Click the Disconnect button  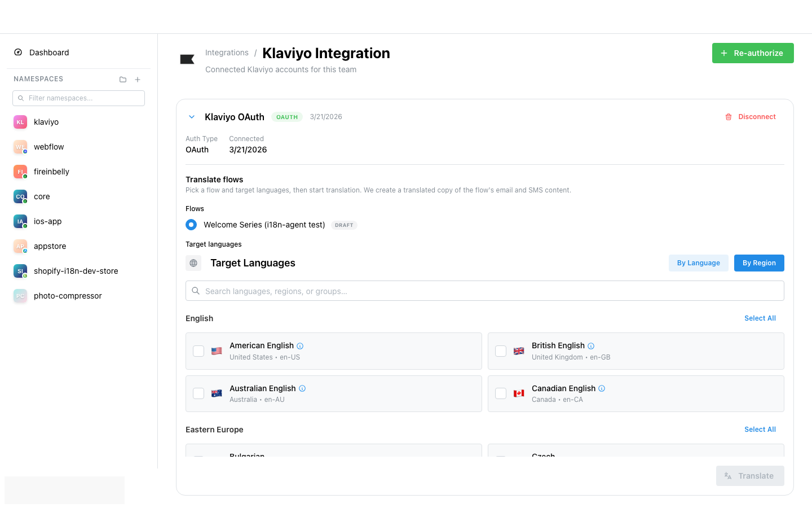[751, 117]
